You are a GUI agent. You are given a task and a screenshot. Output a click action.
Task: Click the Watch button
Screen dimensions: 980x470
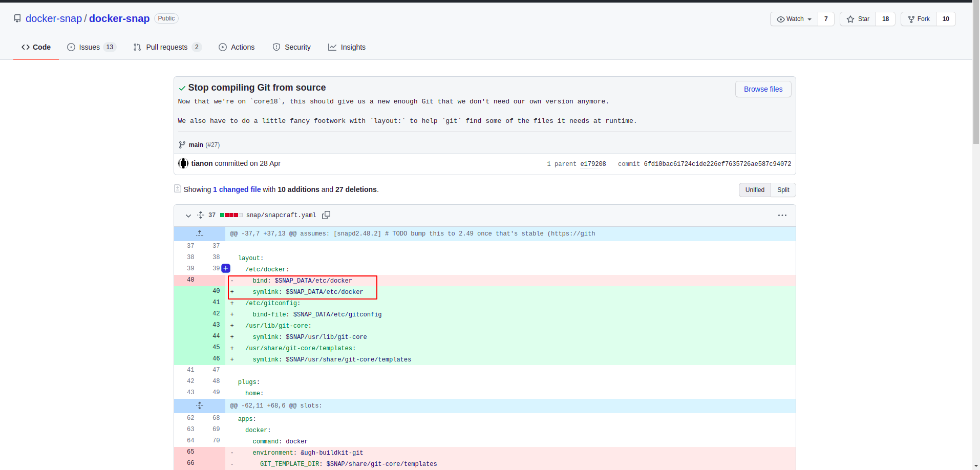794,19
